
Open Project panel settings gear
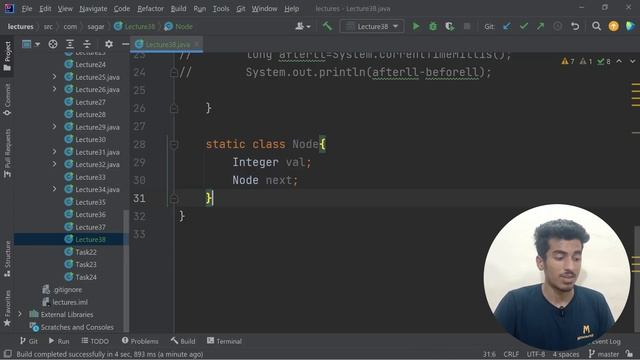click(x=109, y=44)
